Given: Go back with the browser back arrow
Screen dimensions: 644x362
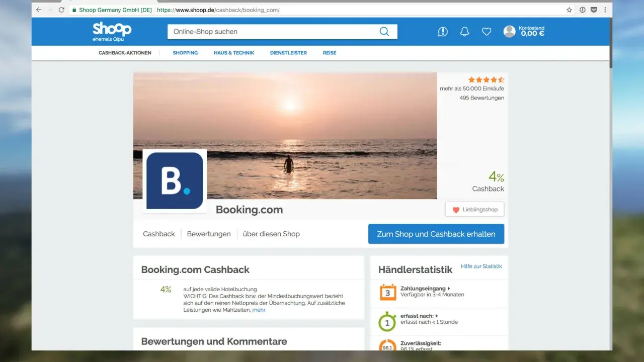Looking at the screenshot, I should tap(39, 10).
